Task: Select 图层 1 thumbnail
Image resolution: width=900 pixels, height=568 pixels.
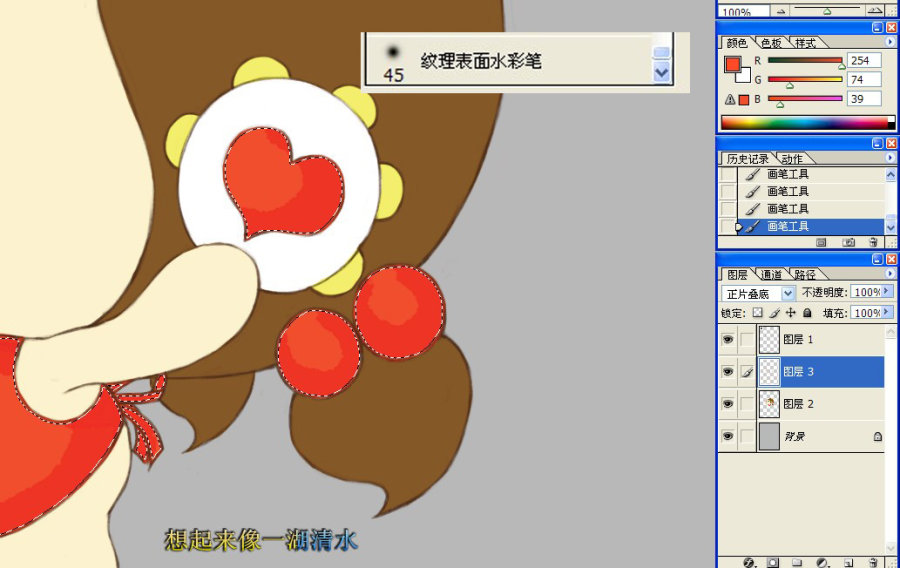Action: coord(769,340)
